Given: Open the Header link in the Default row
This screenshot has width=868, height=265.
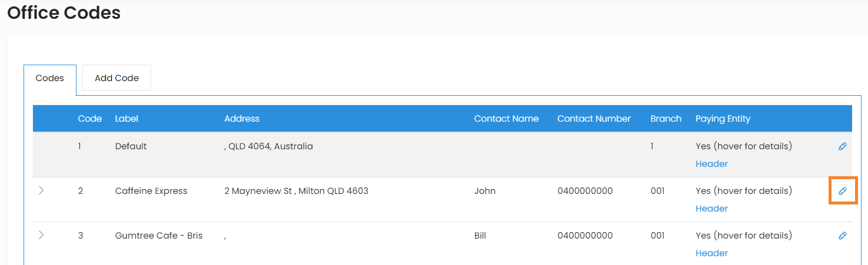Looking at the screenshot, I should coord(712,164).
